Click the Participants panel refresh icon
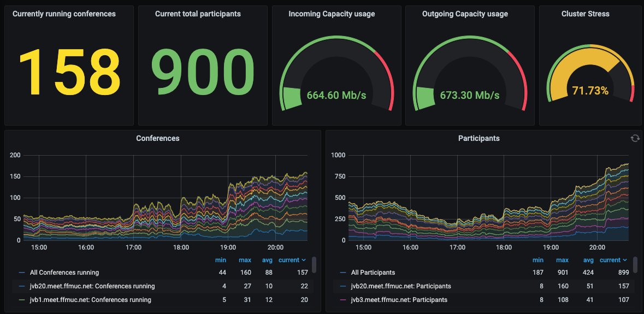Viewport: 644px width, 314px height. [635, 138]
